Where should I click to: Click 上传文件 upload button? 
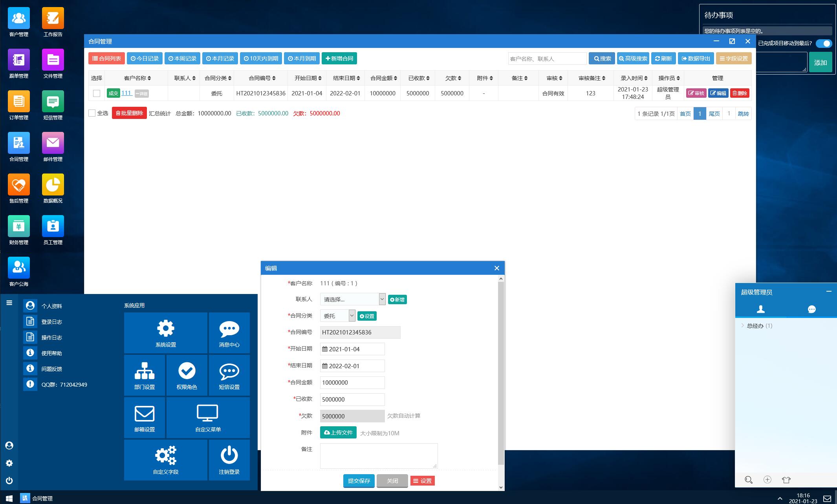click(x=338, y=433)
